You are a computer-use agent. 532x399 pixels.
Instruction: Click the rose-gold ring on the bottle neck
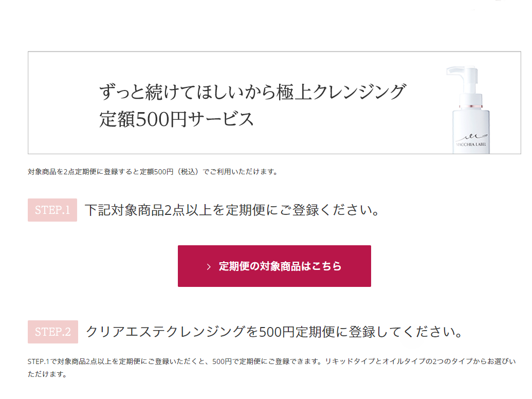(471, 106)
